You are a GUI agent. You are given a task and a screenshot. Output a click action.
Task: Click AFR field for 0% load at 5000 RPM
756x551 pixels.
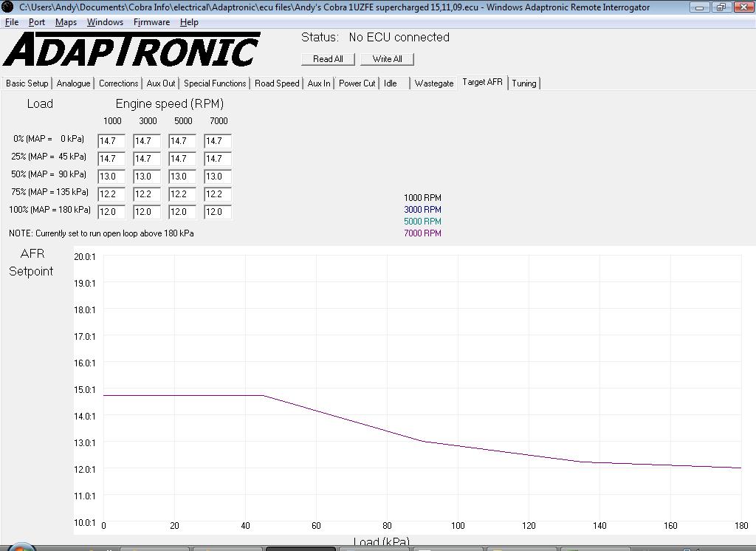[182, 141]
